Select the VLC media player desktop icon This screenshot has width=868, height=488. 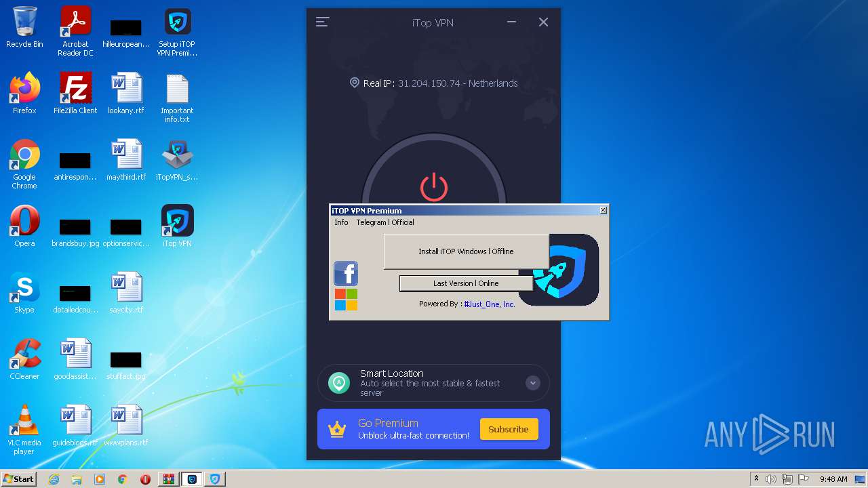click(24, 430)
